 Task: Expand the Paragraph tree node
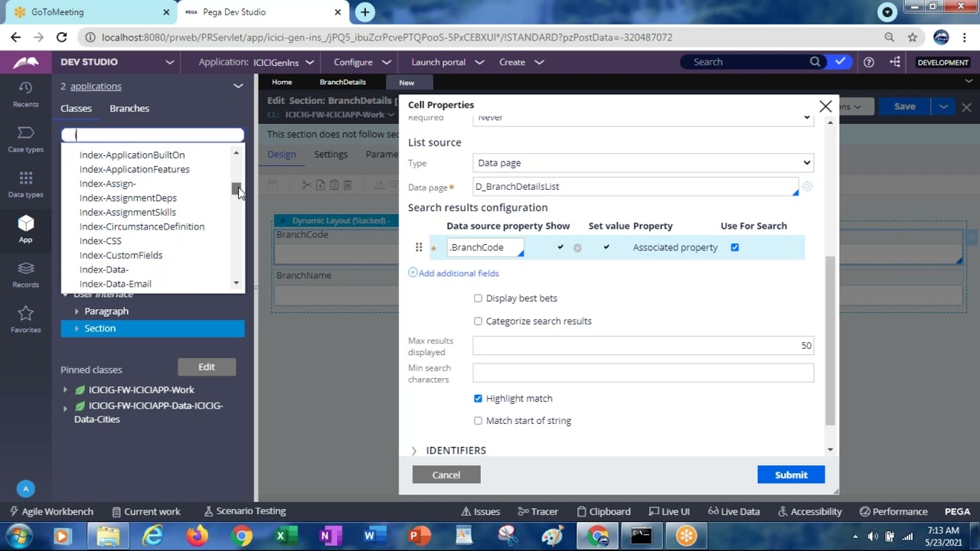[x=77, y=311]
